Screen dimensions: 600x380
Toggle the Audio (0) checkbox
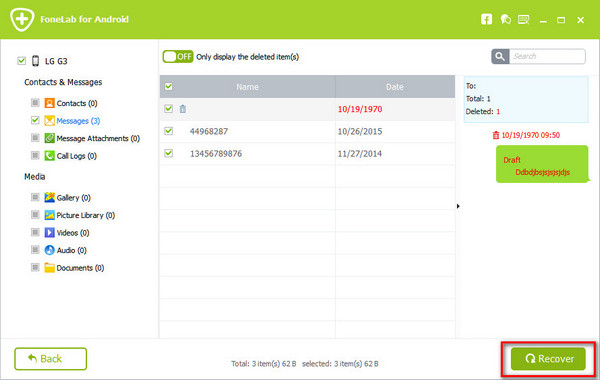click(x=35, y=250)
